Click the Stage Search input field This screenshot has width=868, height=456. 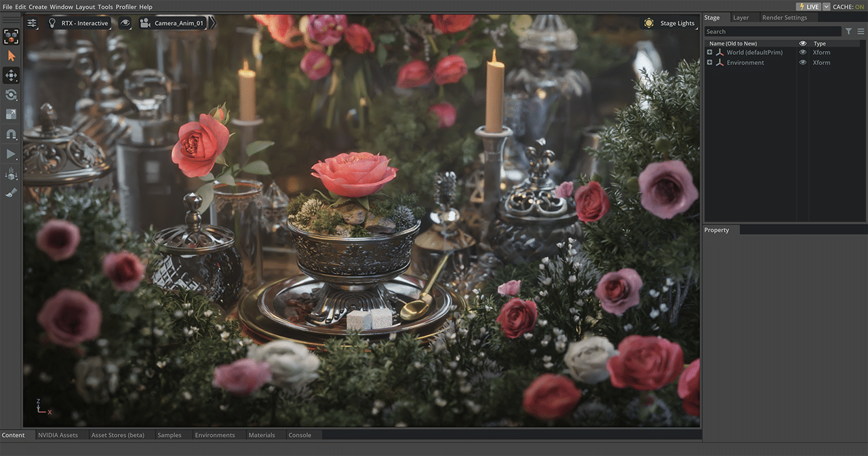click(x=772, y=31)
